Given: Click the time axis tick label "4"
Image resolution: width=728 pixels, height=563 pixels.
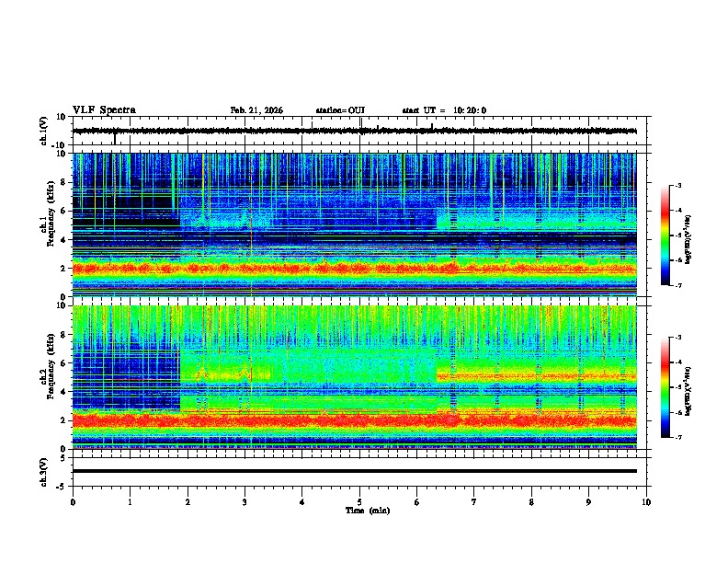Looking at the screenshot, I should coord(302,502).
